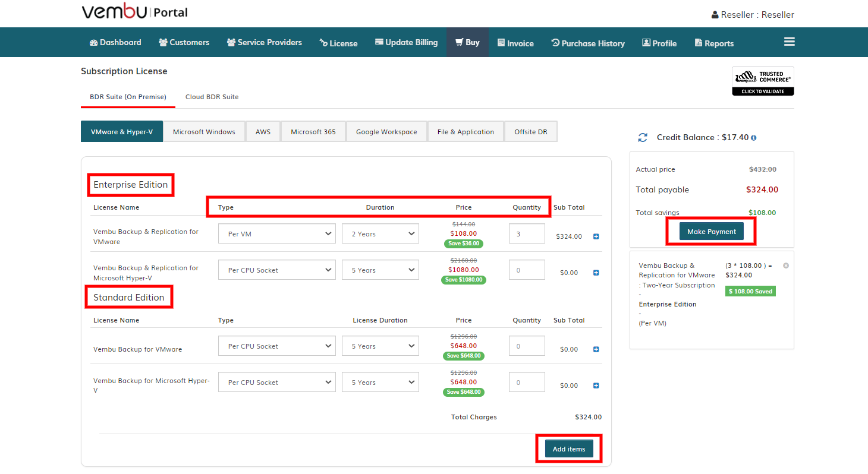Open the Customers menu

coord(184,42)
